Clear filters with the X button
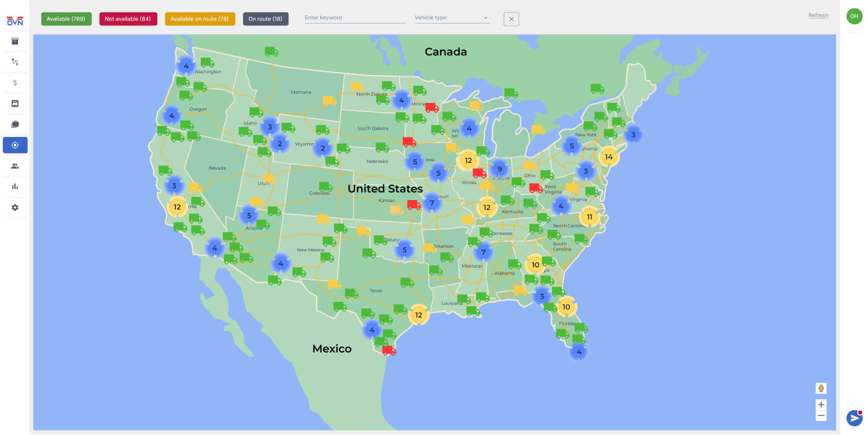 tap(511, 19)
